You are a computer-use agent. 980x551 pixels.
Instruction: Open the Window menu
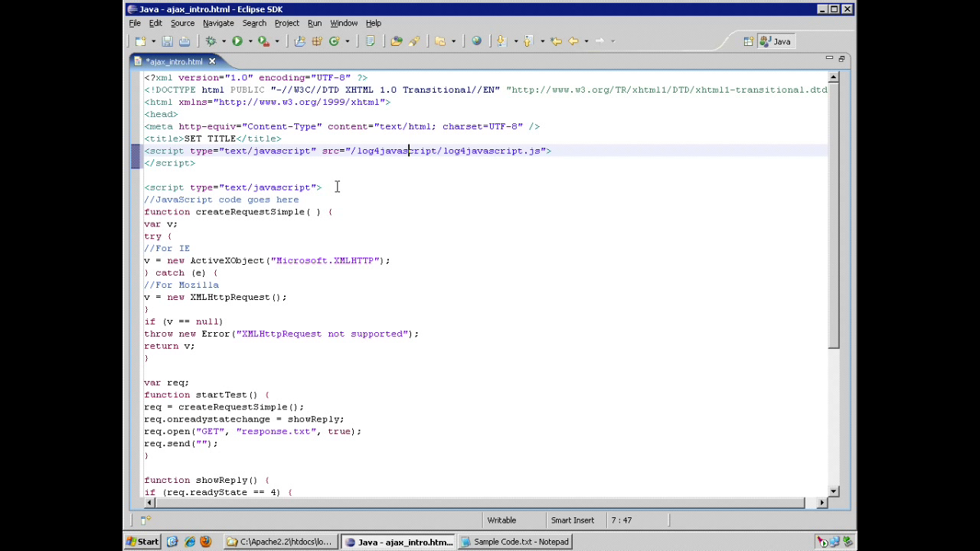(344, 23)
